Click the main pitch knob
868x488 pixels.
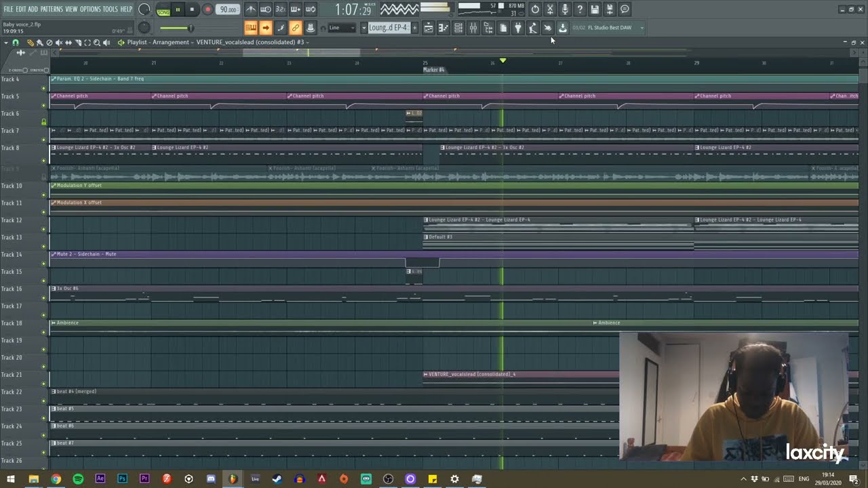[x=144, y=27]
